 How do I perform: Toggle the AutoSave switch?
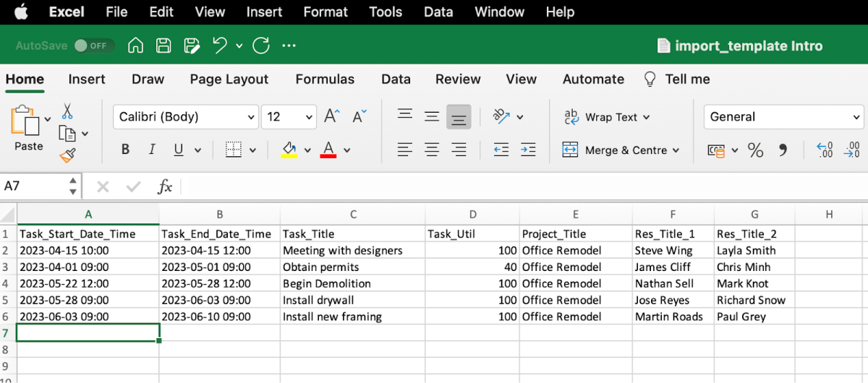tap(94, 46)
